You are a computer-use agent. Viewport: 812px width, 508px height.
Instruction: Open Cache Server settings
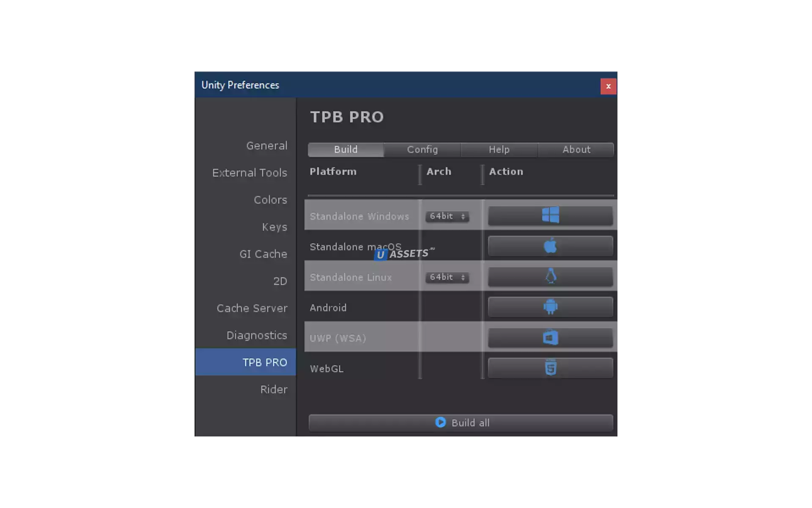252,308
